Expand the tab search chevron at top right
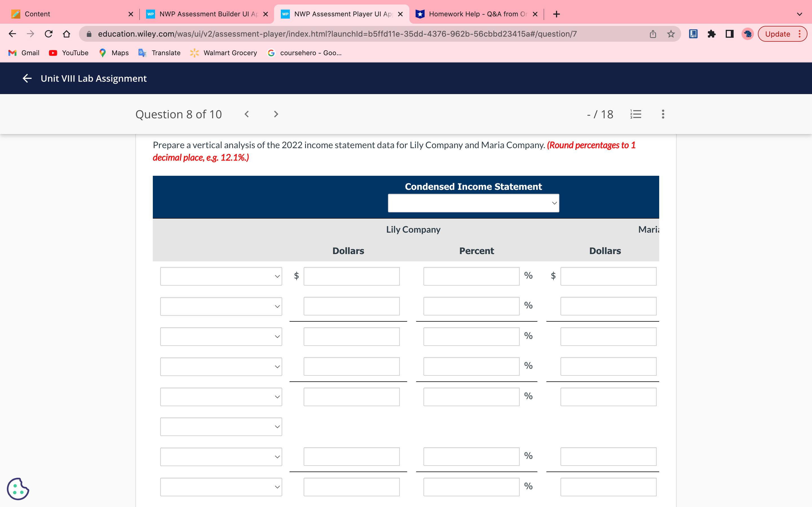The width and height of the screenshot is (812, 507). [x=799, y=14]
